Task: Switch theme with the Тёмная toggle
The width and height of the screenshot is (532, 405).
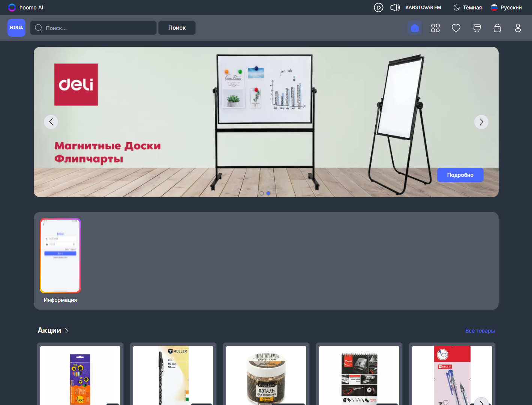Action: coord(468,8)
